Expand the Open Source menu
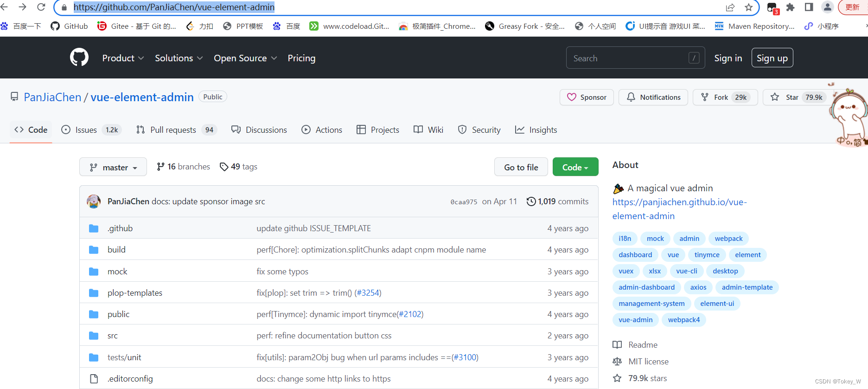Viewport: 868px width, 389px height. (x=245, y=58)
